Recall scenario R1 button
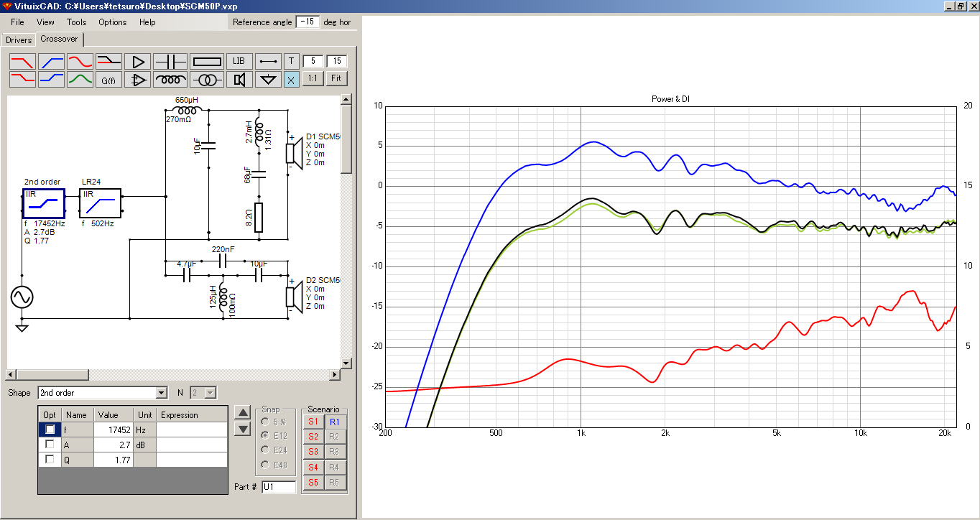 pyautogui.click(x=334, y=422)
